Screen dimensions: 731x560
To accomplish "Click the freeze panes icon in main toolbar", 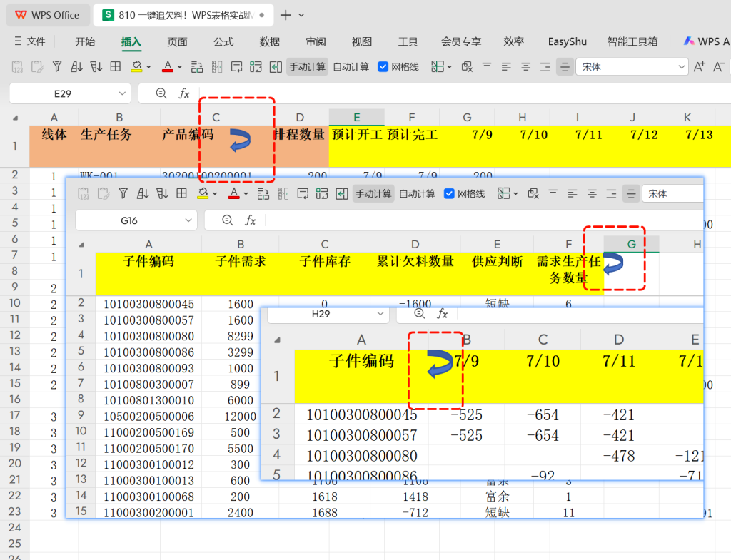I will pyautogui.click(x=438, y=66).
